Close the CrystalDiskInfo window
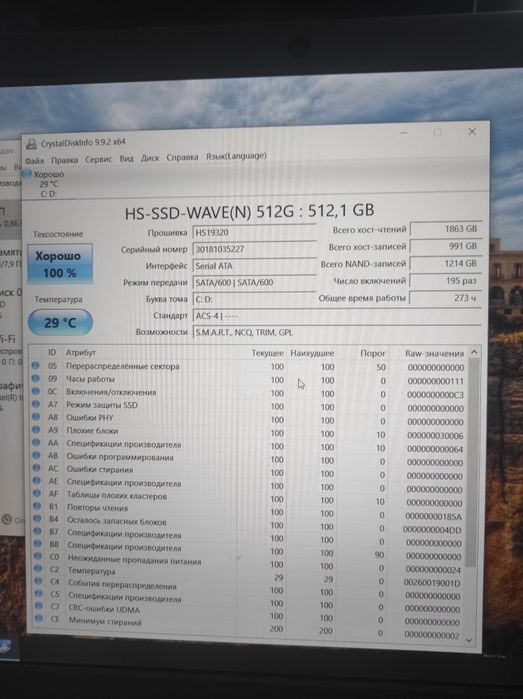This screenshot has height=699, width=523. (472, 132)
